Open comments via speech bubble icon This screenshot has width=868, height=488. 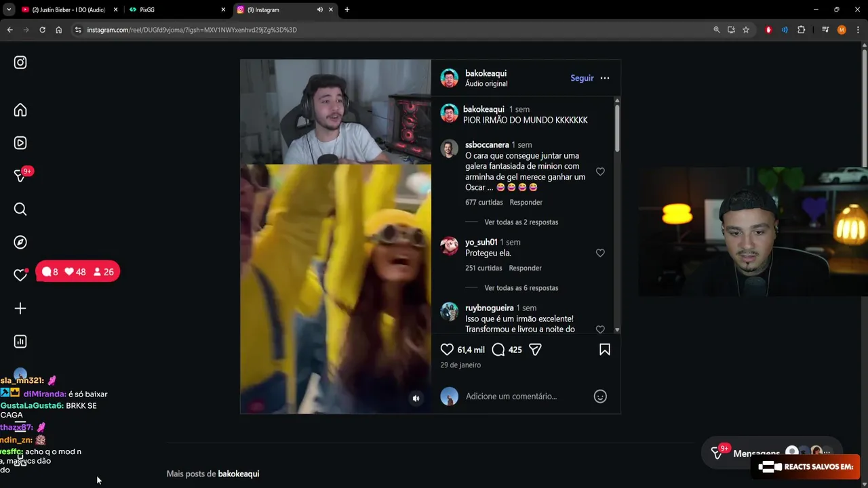(498, 350)
